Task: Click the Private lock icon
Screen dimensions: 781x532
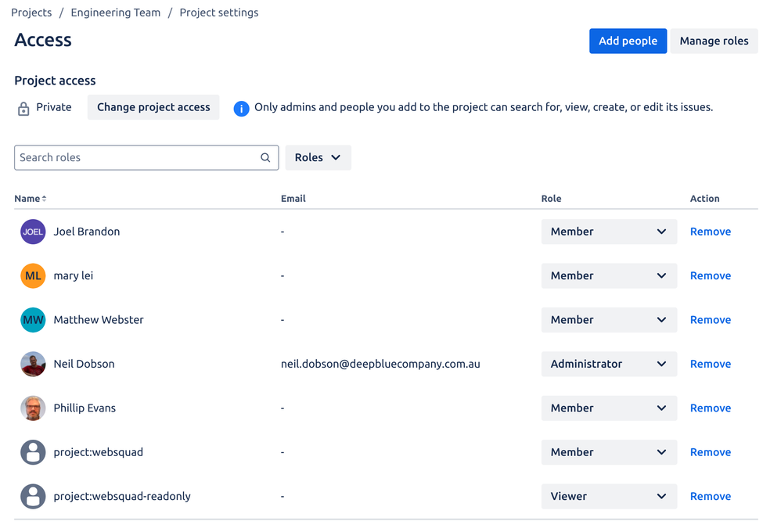Action: [x=23, y=108]
